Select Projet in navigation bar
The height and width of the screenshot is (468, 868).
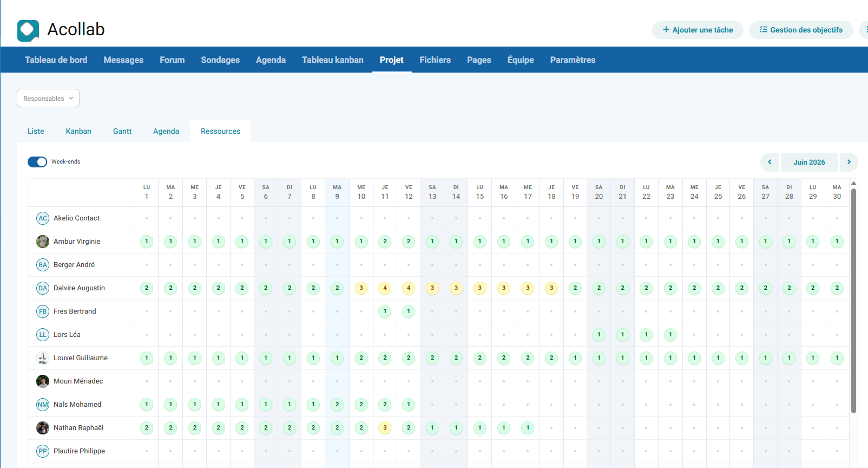point(391,60)
